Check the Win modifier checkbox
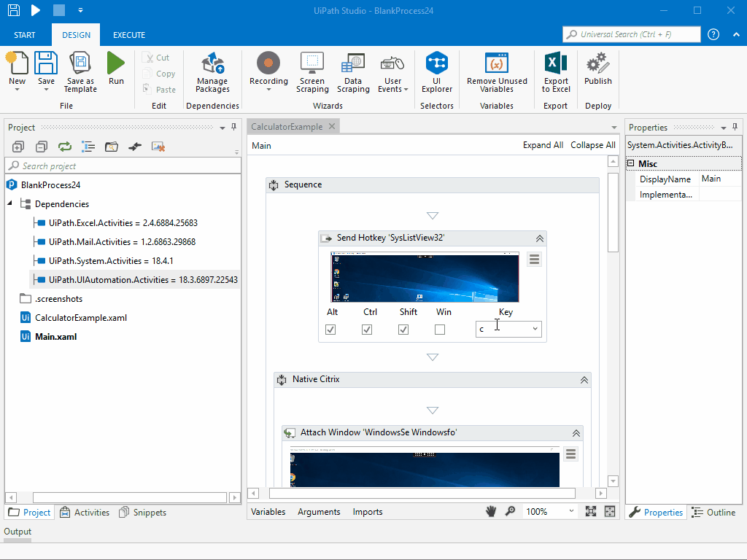Screen dimensions: 747x560 coord(440,330)
